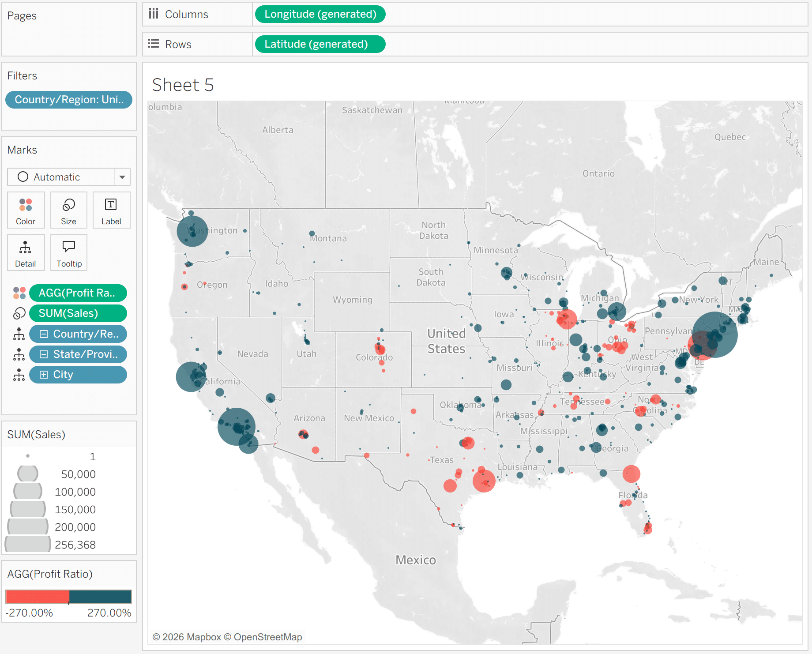Click the red Jacksonville circle in Florida
This screenshot has height=654, width=812.
pos(632,474)
